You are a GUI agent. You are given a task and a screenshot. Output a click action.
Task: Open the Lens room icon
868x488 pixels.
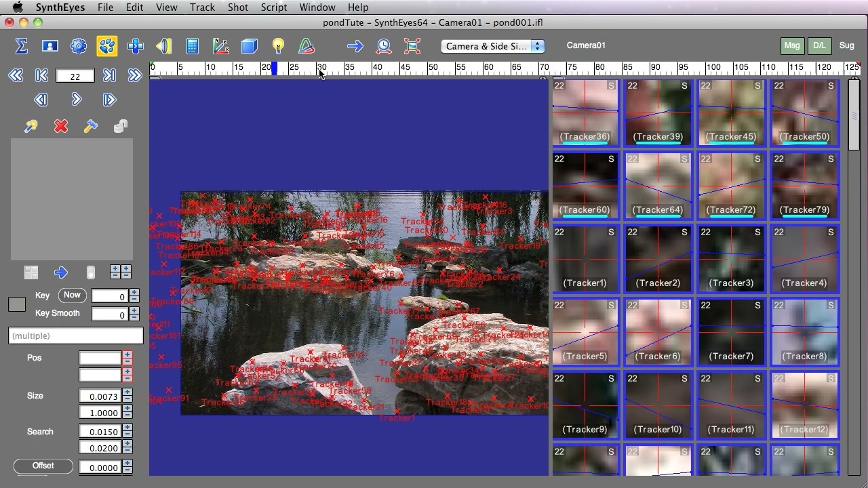click(164, 46)
